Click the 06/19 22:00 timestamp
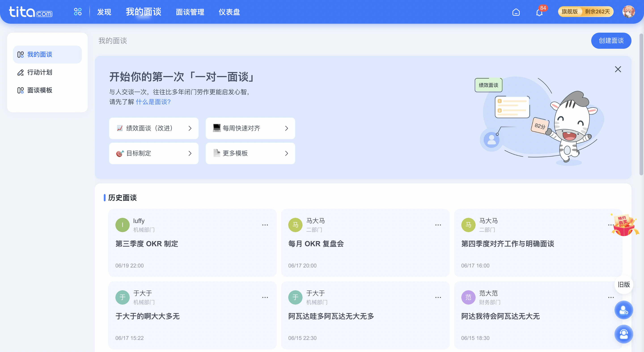The width and height of the screenshot is (644, 352). click(129, 265)
